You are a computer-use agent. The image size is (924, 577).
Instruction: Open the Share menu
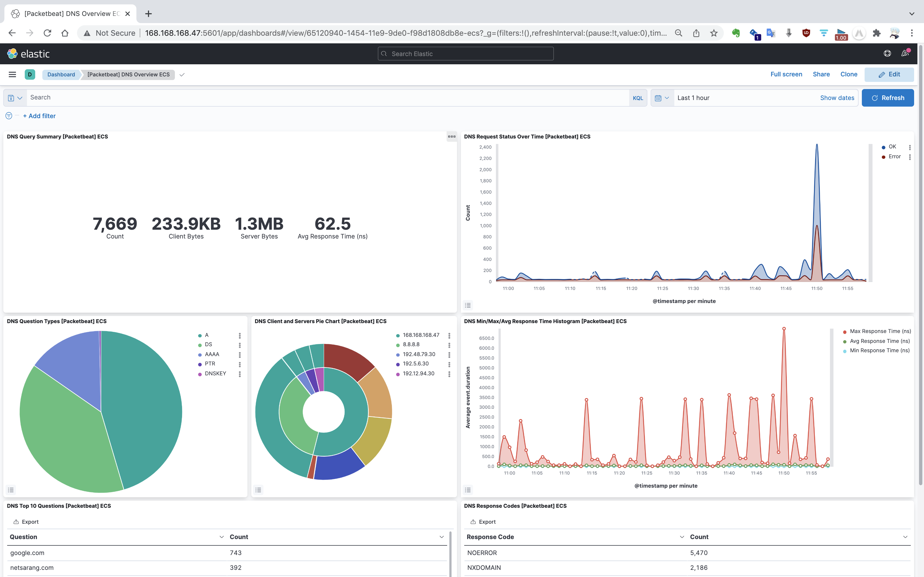[821, 74]
